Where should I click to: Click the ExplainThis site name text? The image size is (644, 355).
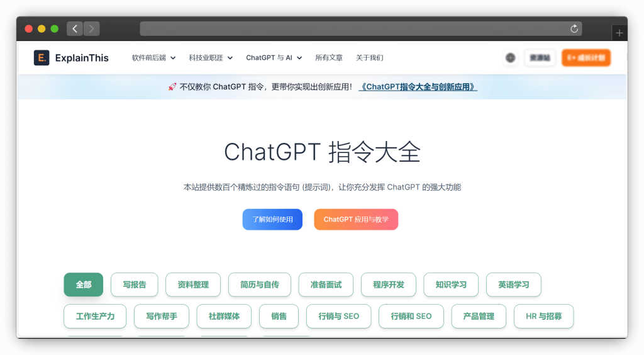82,58
